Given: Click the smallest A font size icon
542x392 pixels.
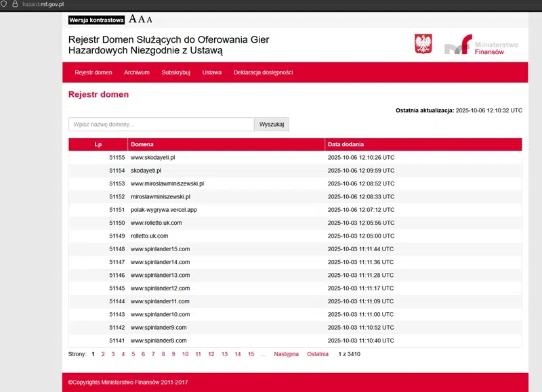Looking at the screenshot, I should [x=150, y=20].
